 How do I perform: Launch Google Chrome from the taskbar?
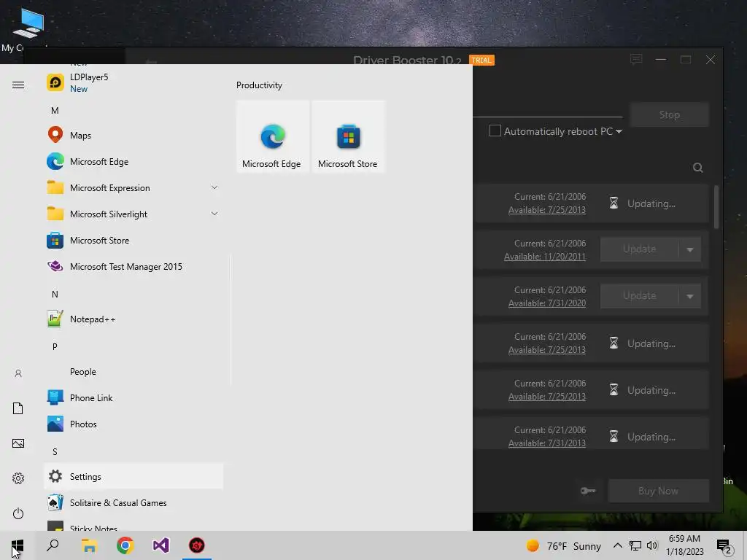tap(125, 545)
